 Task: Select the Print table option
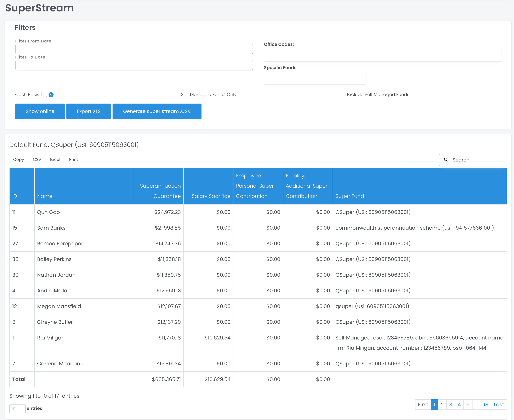(x=73, y=160)
